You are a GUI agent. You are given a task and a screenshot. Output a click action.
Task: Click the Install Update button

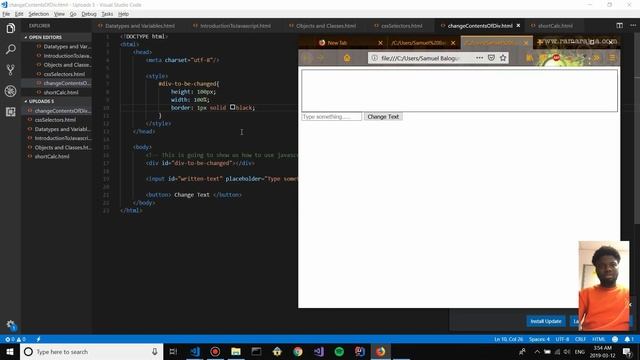[546, 321]
